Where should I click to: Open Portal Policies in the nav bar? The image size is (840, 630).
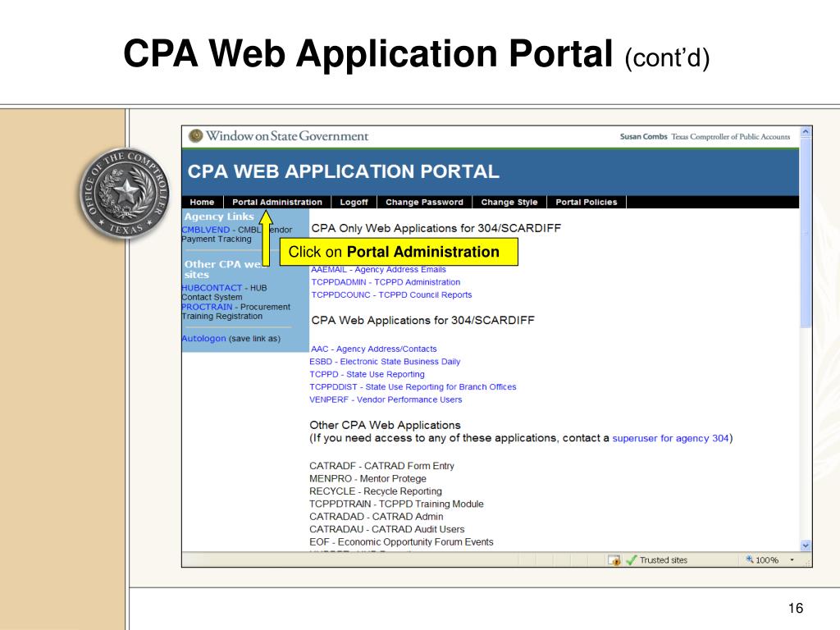[586, 202]
